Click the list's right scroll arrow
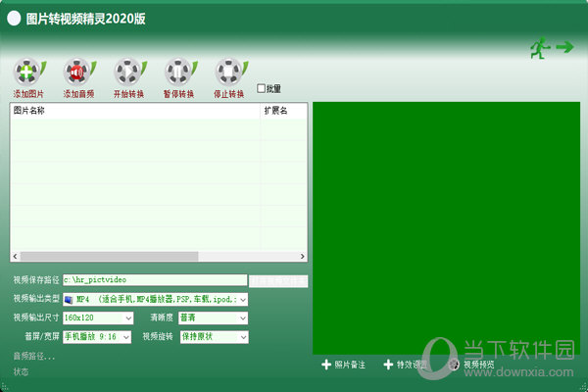The height and width of the screenshot is (392, 588). click(x=302, y=256)
